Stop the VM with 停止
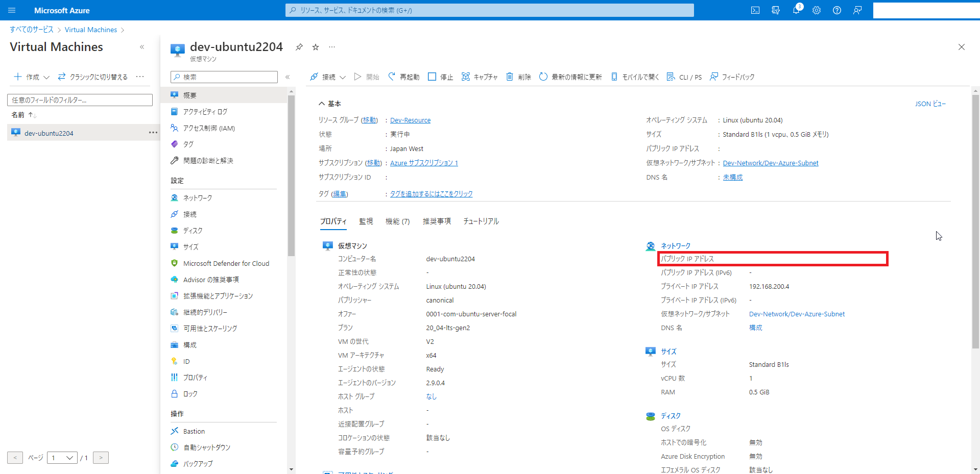The height and width of the screenshot is (474, 980). coord(440,77)
